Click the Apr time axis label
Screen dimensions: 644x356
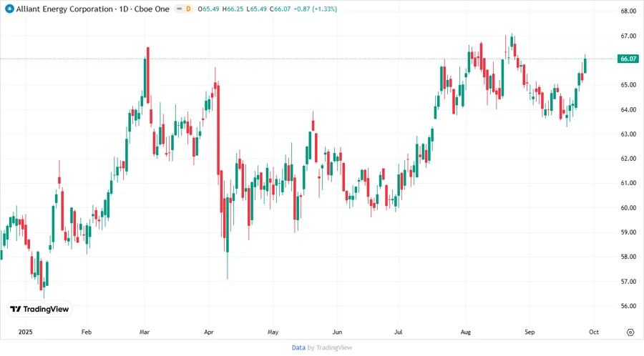(209, 332)
